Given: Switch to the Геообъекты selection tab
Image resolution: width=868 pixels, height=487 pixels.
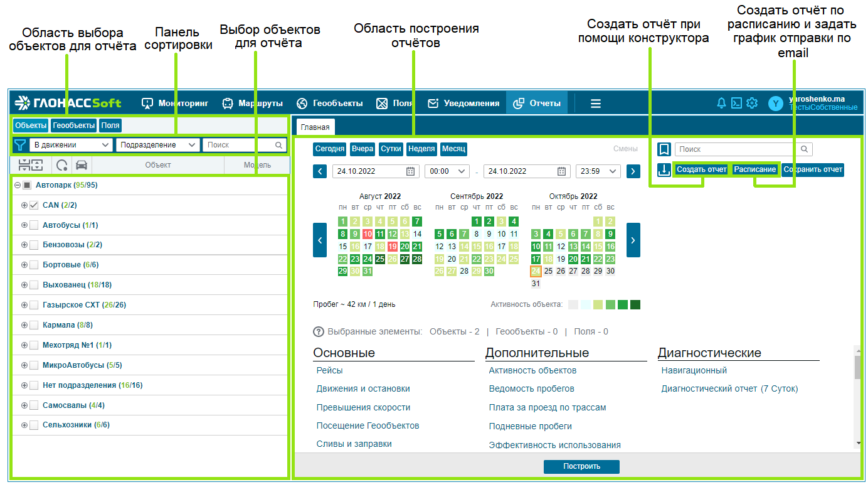Looking at the screenshot, I should pos(74,126).
